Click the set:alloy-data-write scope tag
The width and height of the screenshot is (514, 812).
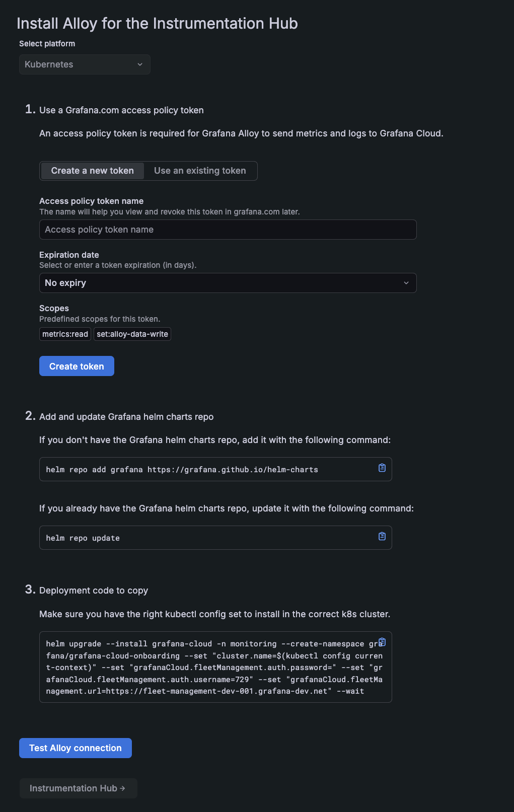pos(132,334)
